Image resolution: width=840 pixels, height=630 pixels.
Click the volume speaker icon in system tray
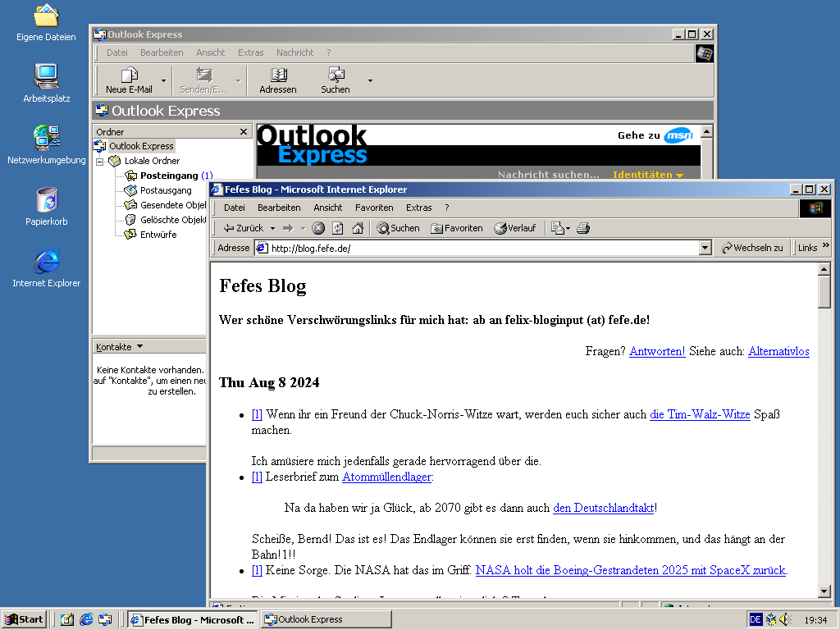click(785, 619)
